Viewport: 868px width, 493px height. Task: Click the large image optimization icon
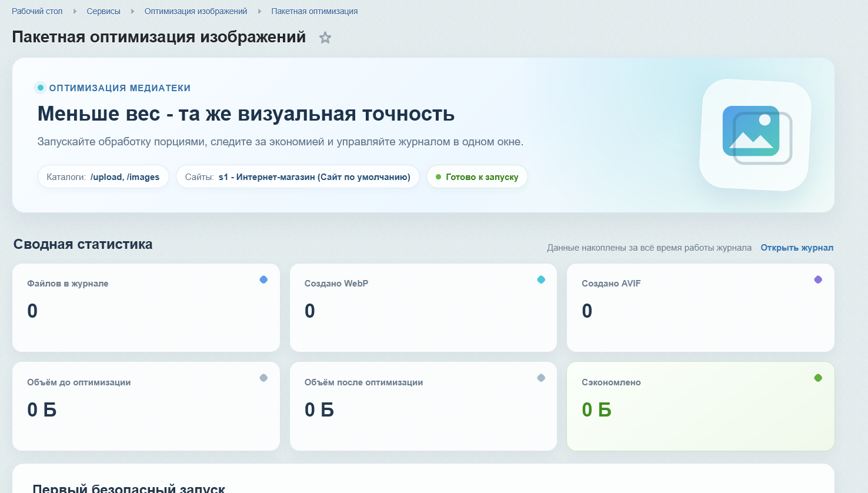coord(756,135)
